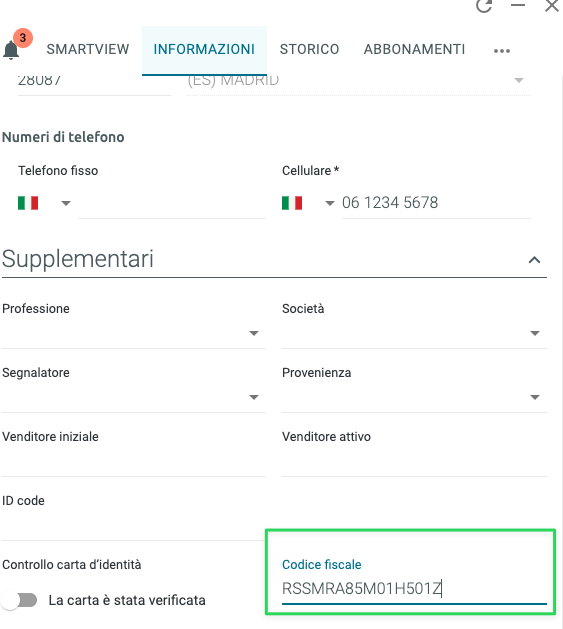Screen dimensions: 563x629
Task: Open the ABBONAMENTI tab
Action: click(415, 49)
